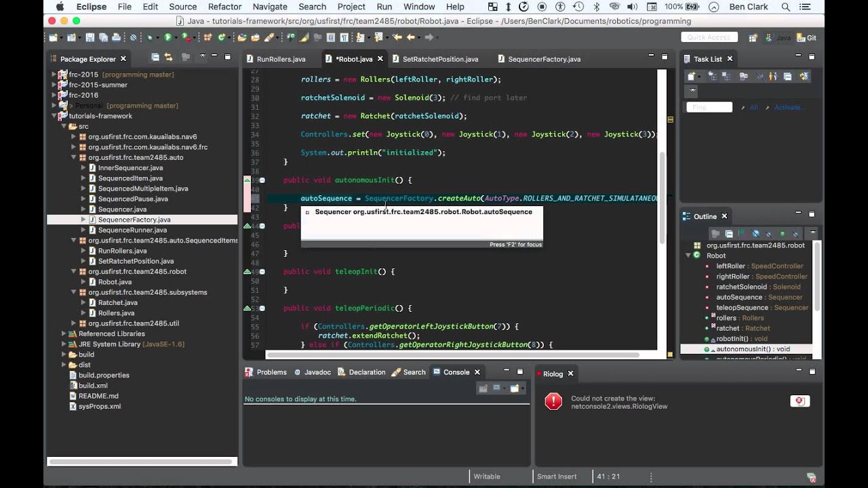
Task: Synchronize Changed icon in Task List
Action: click(x=804, y=77)
